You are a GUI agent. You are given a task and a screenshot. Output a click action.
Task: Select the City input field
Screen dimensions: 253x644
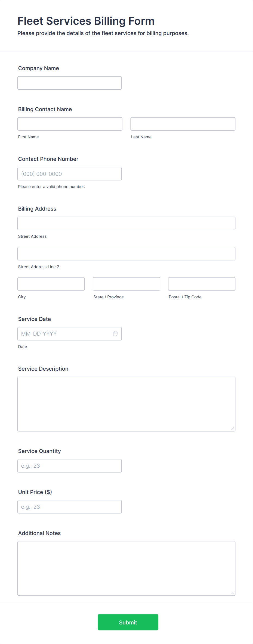click(51, 284)
